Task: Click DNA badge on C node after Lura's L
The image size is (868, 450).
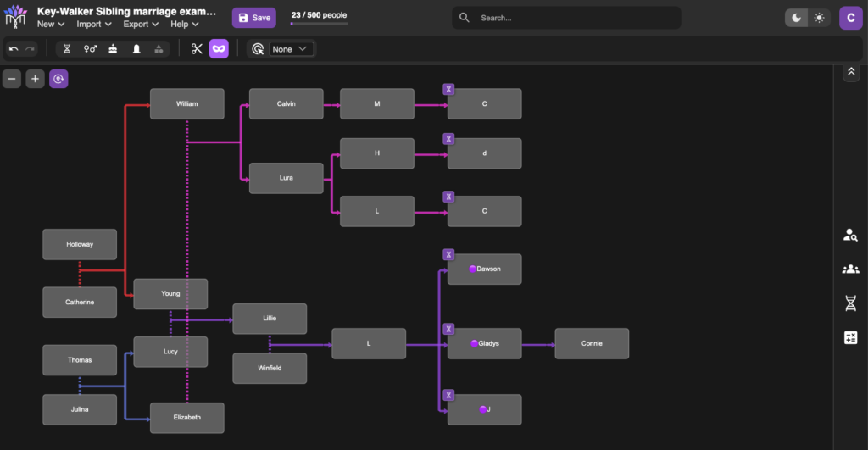Action: tap(448, 197)
